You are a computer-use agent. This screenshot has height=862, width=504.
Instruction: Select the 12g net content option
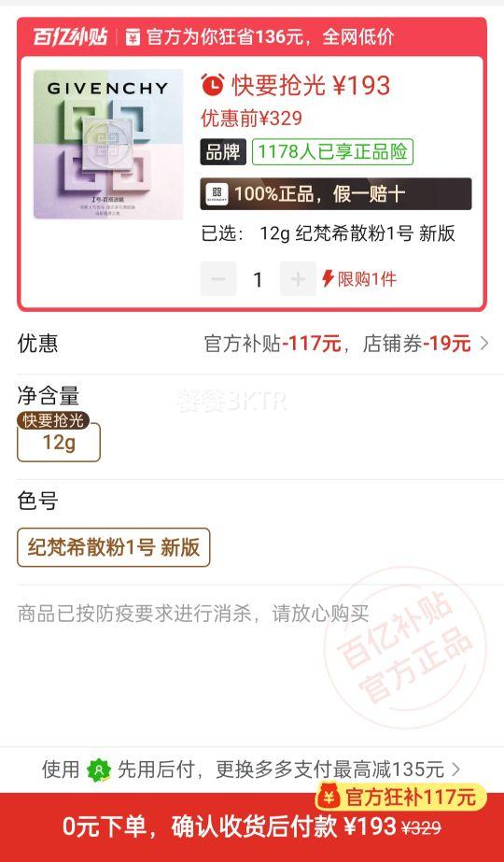[x=59, y=442]
